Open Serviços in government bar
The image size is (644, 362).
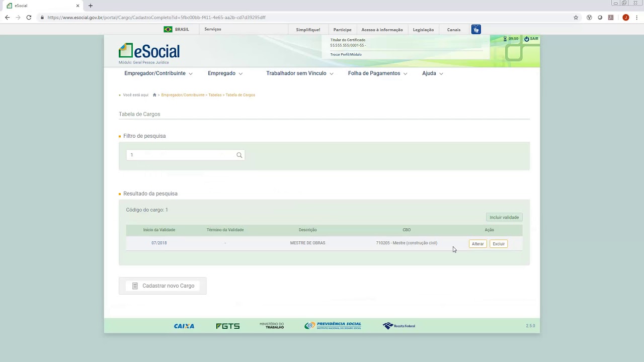coord(213,29)
